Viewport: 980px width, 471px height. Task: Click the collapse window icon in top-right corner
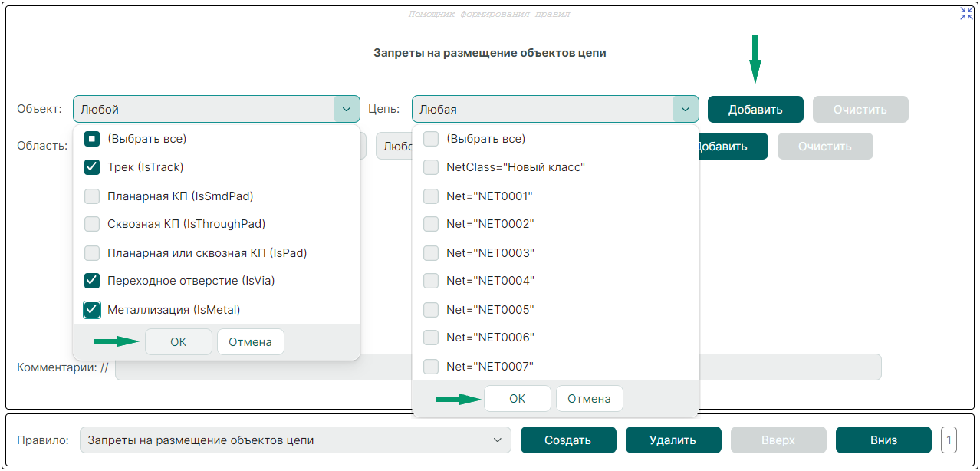966,13
